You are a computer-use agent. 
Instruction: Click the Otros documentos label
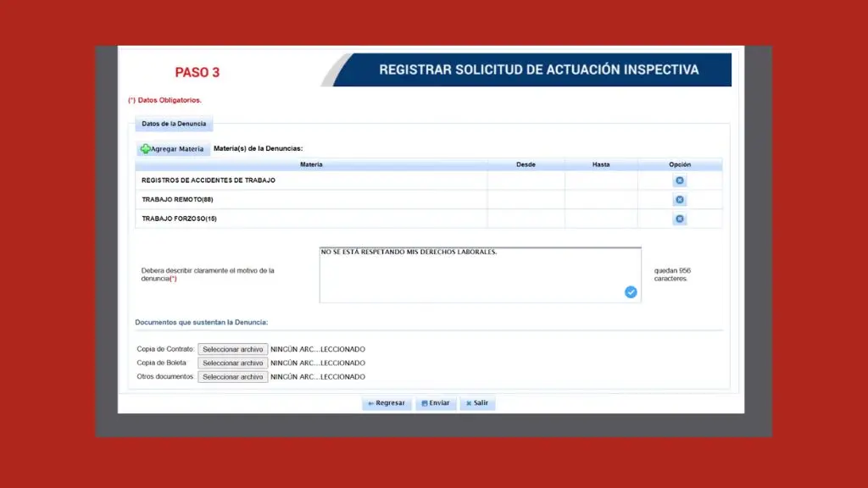pos(165,377)
